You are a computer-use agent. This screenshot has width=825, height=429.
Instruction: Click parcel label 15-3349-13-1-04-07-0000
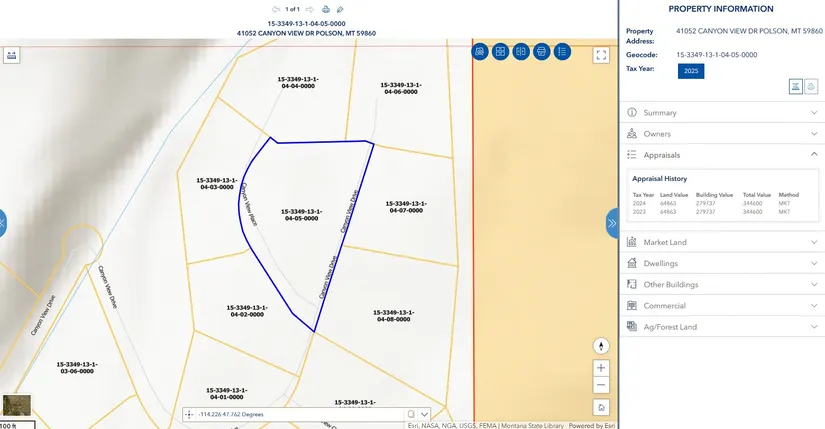click(x=407, y=207)
